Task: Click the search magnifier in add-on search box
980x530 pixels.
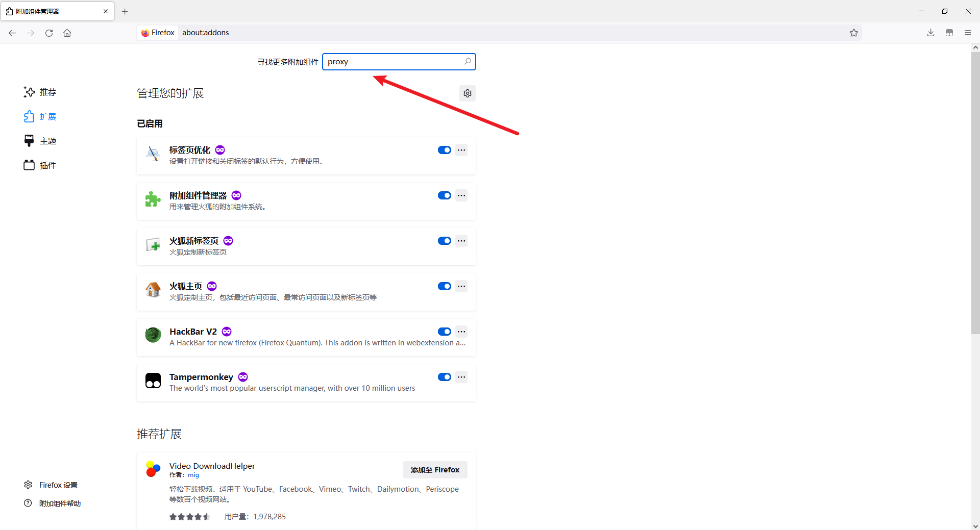Action: (468, 61)
